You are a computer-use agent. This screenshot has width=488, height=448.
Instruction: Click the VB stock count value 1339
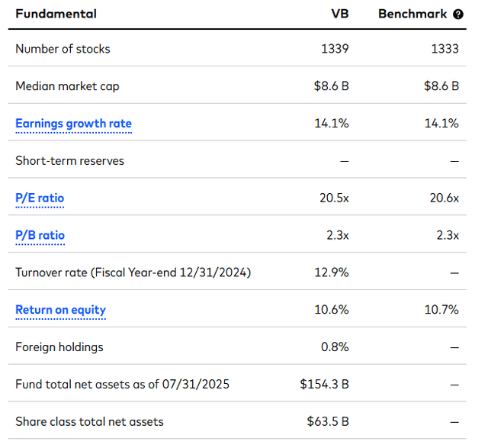tap(335, 49)
